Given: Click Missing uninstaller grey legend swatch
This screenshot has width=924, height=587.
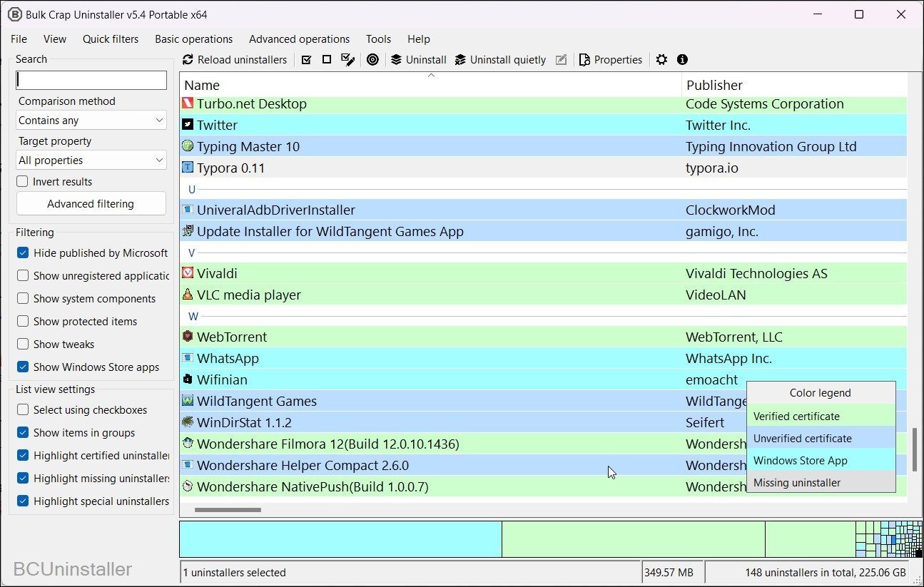Looking at the screenshot, I should pyautogui.click(x=821, y=483).
